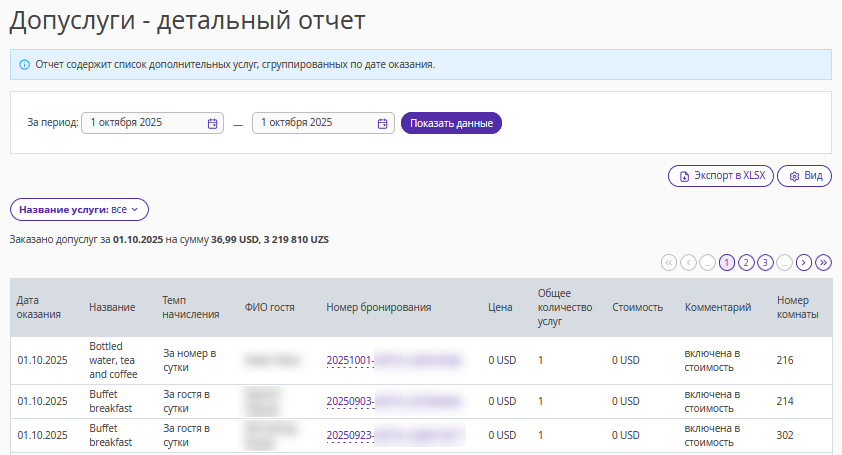This screenshot has width=842, height=455.
Task: Click the Дата оказания column header
Action: [x=40, y=307]
